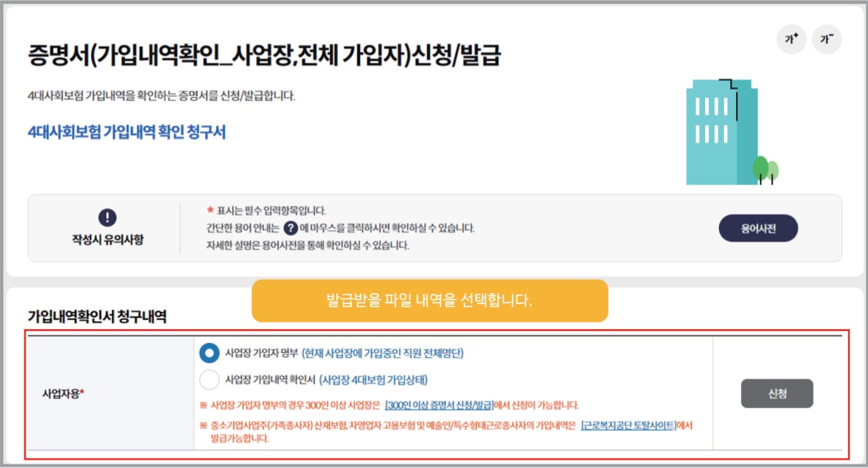Click the teal building illustration
Viewport: 868px width, 468px height.
click(722, 132)
